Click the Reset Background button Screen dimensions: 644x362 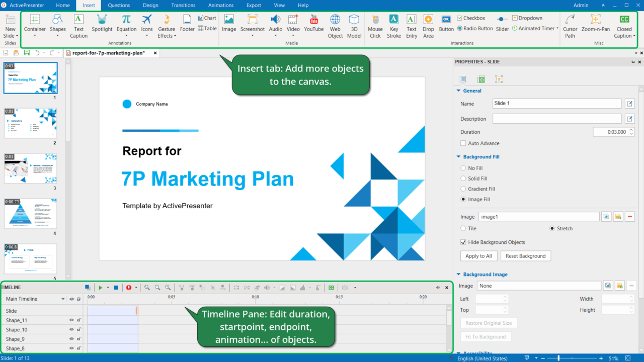point(525,255)
